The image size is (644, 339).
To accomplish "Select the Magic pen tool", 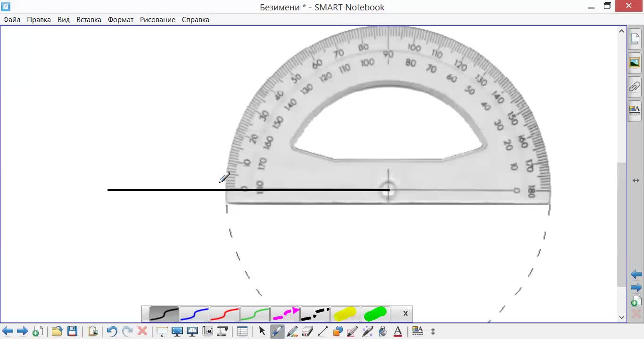I will (368, 331).
